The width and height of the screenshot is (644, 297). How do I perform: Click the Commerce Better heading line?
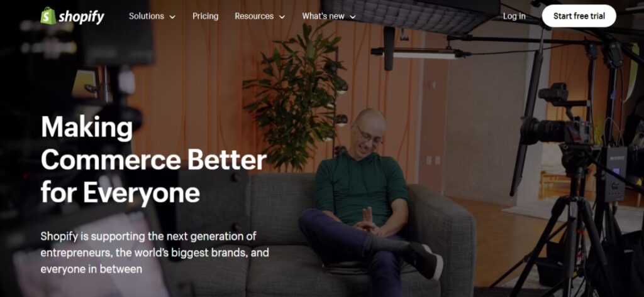pos(153,160)
